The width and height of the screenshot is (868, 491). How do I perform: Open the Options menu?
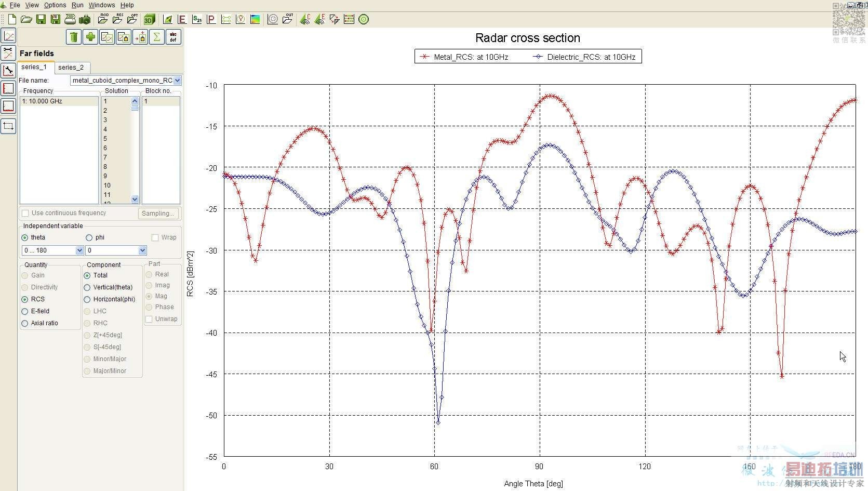[x=55, y=5]
